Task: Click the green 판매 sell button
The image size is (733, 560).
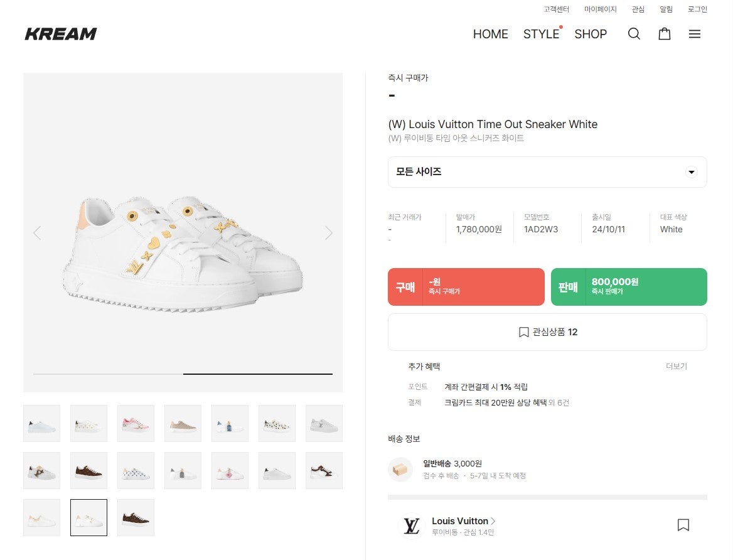Action: [629, 287]
